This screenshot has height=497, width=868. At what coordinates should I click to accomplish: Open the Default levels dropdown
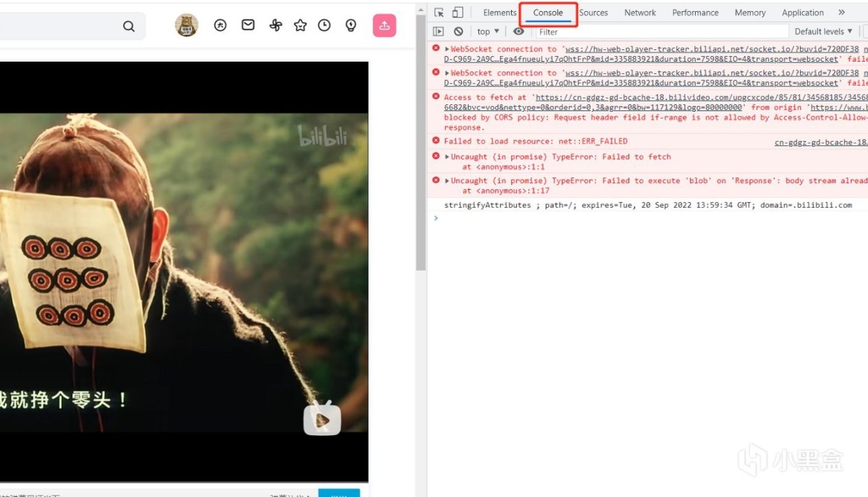[x=823, y=32]
